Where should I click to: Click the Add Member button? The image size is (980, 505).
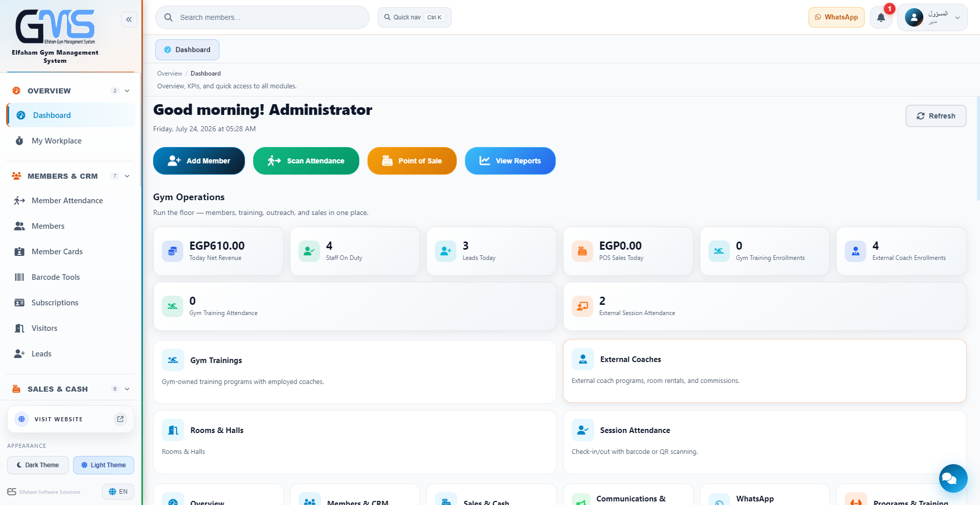coord(199,161)
